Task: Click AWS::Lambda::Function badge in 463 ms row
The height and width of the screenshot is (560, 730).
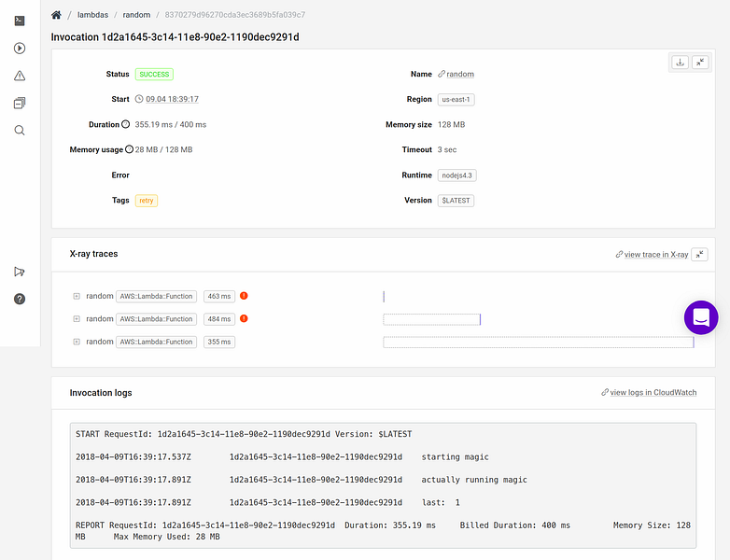Action: (x=157, y=296)
